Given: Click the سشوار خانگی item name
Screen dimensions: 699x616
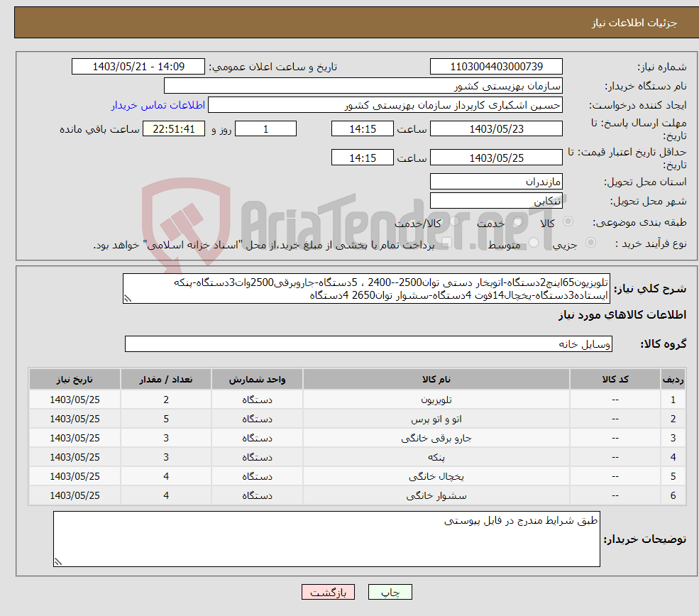Looking at the screenshot, I should click(436, 495).
